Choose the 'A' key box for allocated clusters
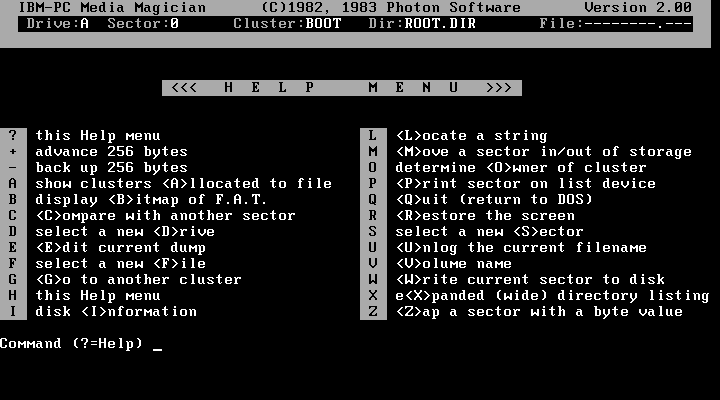 coord(13,184)
